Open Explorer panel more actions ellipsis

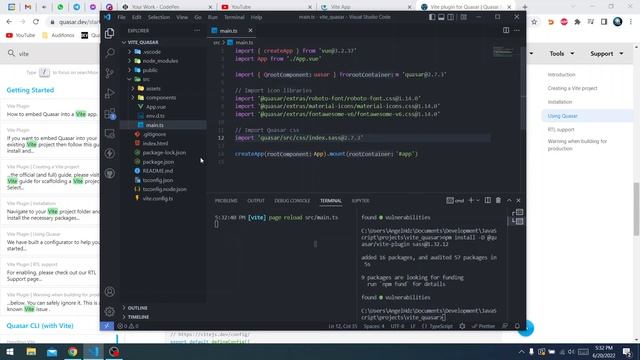(x=197, y=31)
